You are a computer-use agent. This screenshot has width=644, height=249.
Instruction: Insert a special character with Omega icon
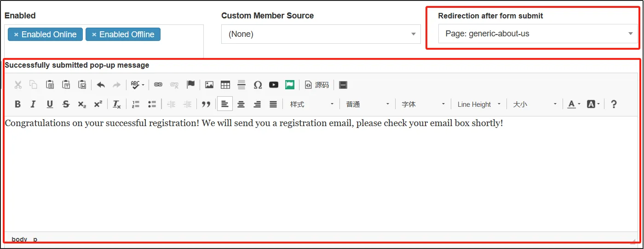[x=258, y=85]
